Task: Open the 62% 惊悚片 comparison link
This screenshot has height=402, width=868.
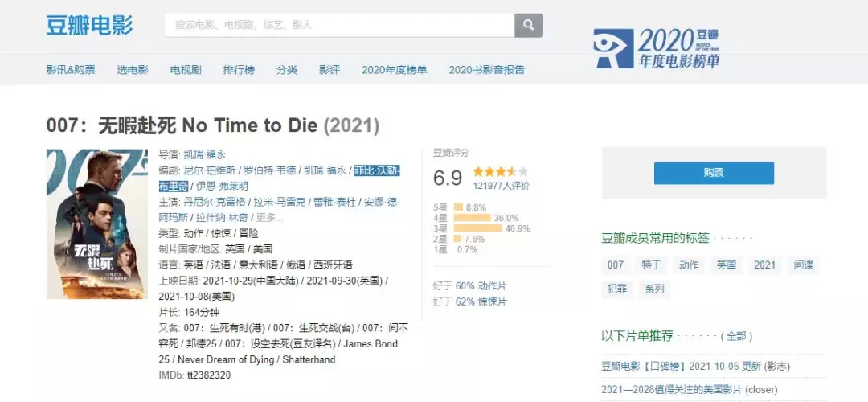Action: pos(481,301)
